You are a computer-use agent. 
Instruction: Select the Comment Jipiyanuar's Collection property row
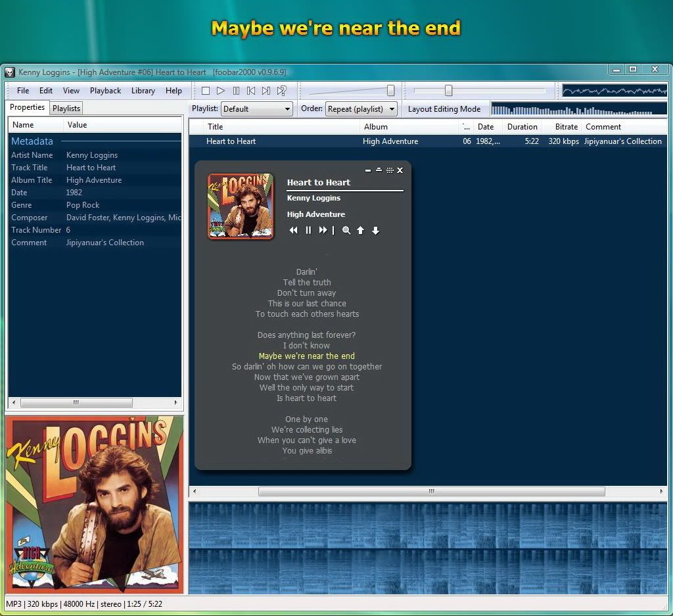pos(95,242)
